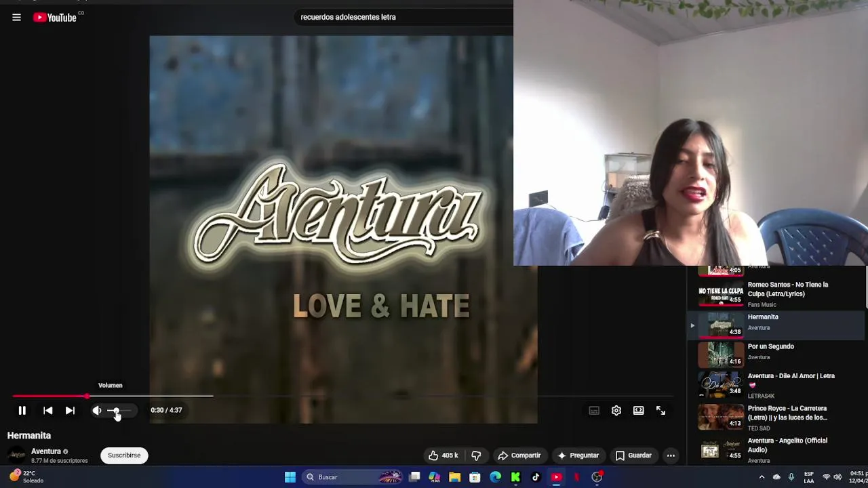Click the Preguntar button
This screenshot has height=488, width=868.
point(578,455)
